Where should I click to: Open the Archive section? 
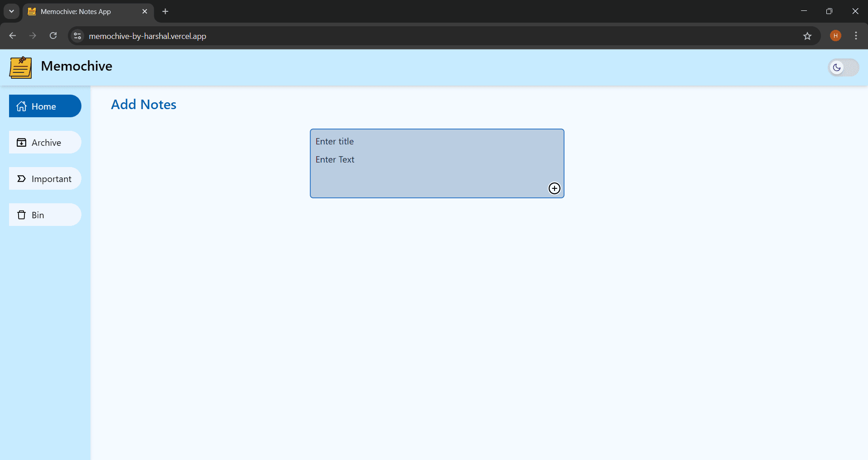coord(45,142)
